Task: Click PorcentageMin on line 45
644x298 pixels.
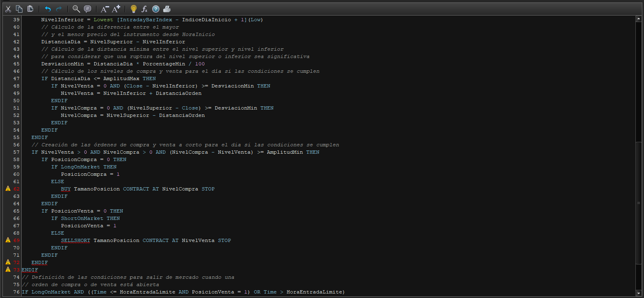Action: 164,64
